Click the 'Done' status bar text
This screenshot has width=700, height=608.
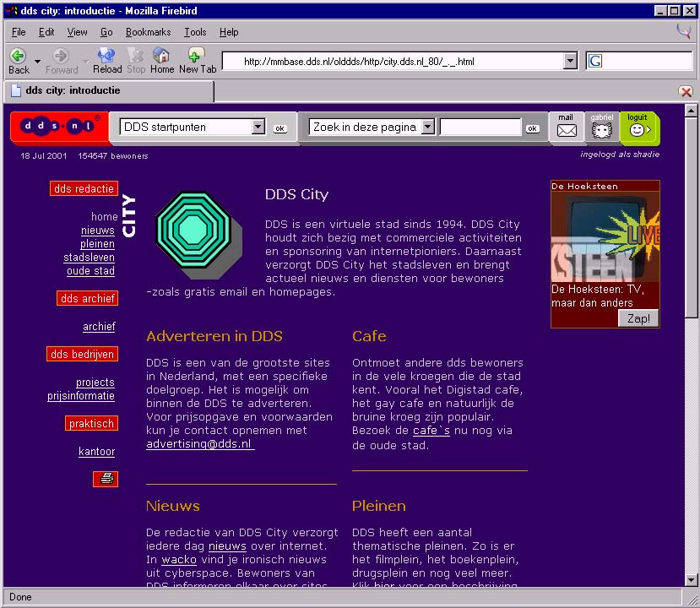tap(20, 597)
